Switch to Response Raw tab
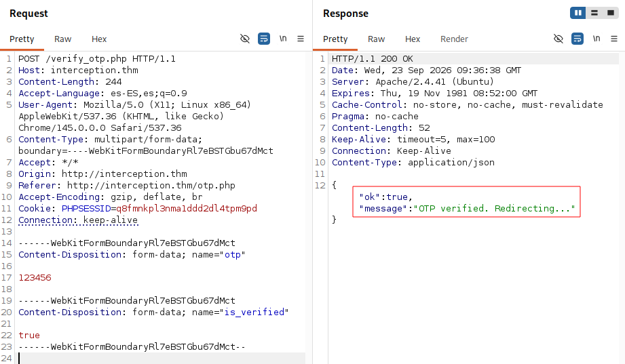625x364 pixels. click(376, 39)
